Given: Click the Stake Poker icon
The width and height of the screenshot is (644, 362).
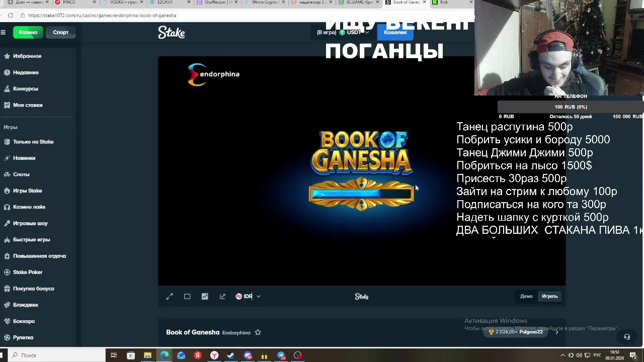Looking at the screenshot, I should tap(7, 273).
